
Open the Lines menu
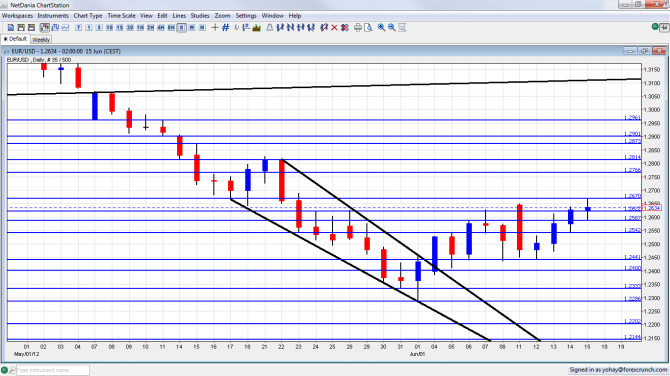click(x=179, y=15)
